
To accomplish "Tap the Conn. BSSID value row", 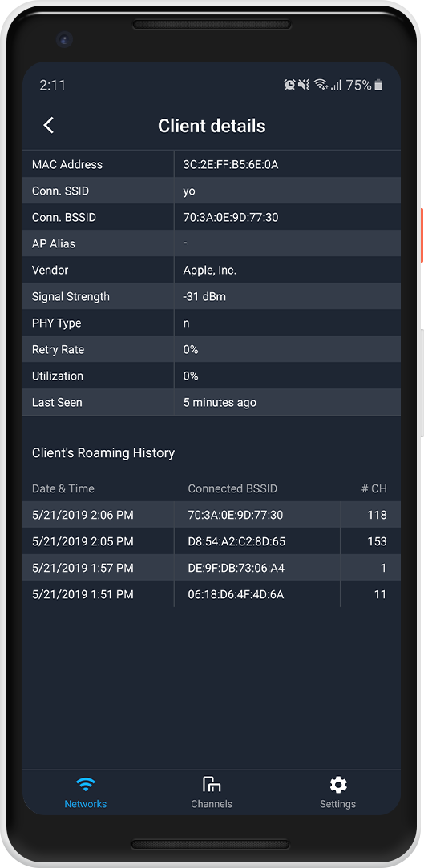I will point(211,218).
